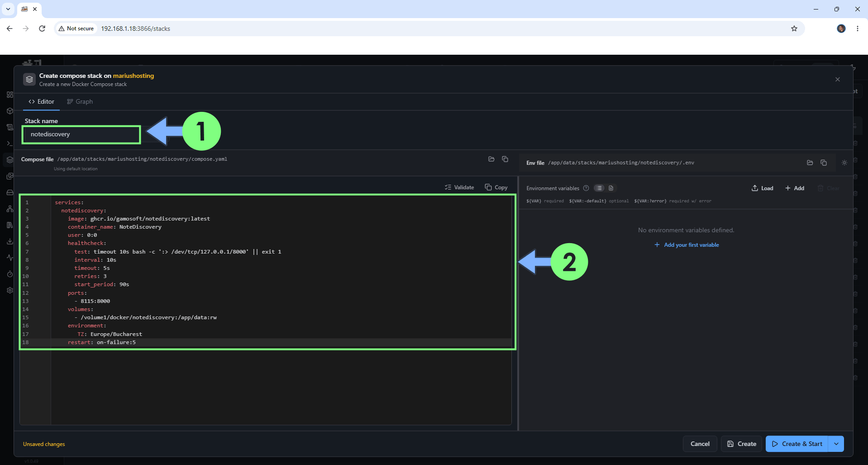Open the activity pulse icon in sidebar
Viewport: 868px width, 465px height.
coord(10,258)
